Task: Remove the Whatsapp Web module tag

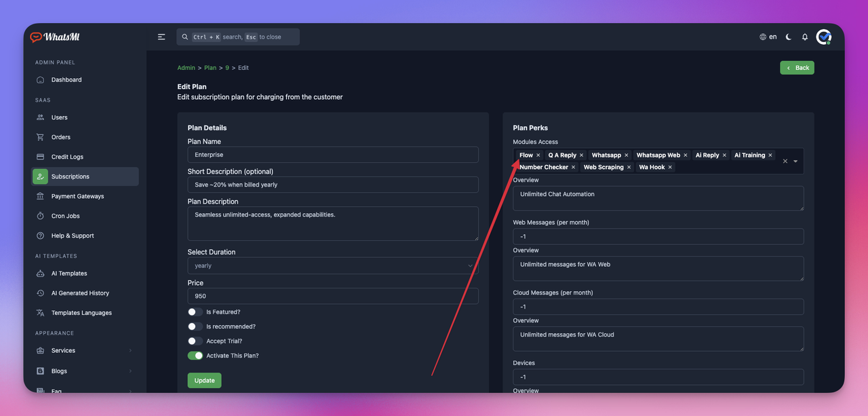Action: pos(686,155)
